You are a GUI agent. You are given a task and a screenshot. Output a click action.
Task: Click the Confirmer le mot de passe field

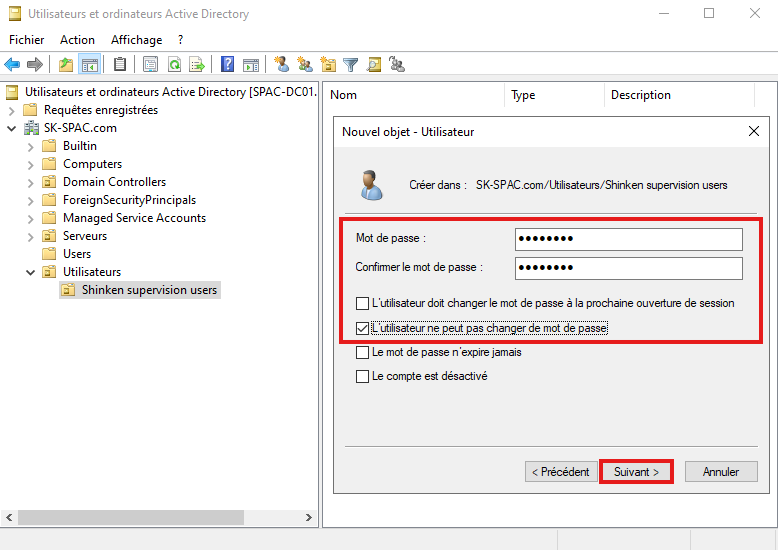pyautogui.click(x=629, y=268)
